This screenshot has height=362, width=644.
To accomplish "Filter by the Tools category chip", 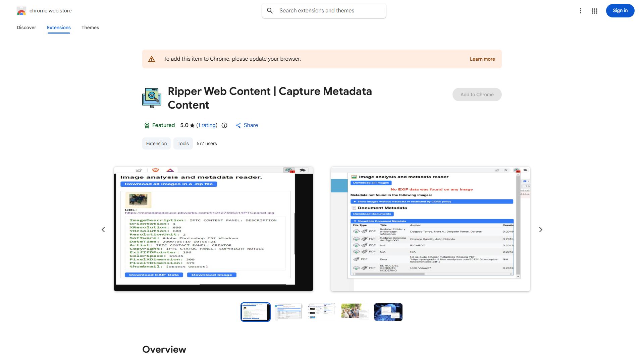I will pyautogui.click(x=183, y=143).
